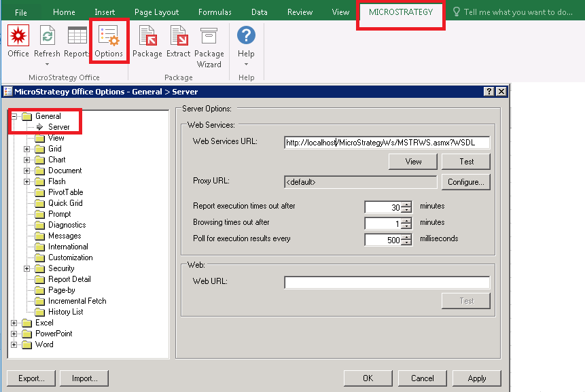Click the Test button for Web Services URL
The height and width of the screenshot is (392, 585).
pyautogui.click(x=465, y=161)
